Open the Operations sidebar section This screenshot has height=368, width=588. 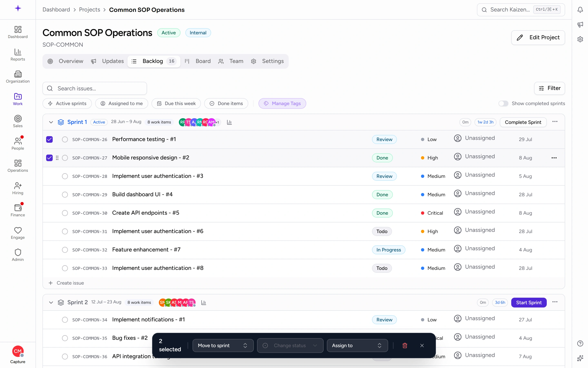[x=18, y=166]
